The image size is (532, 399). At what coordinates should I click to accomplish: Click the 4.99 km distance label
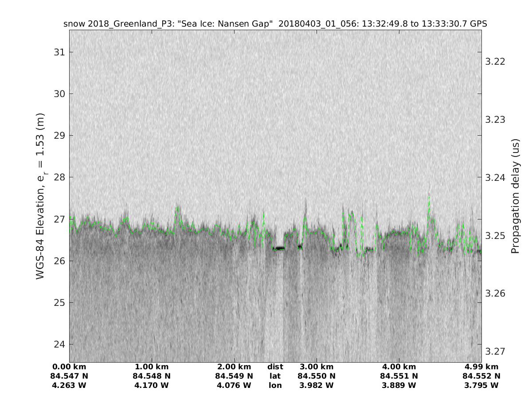(x=481, y=367)
